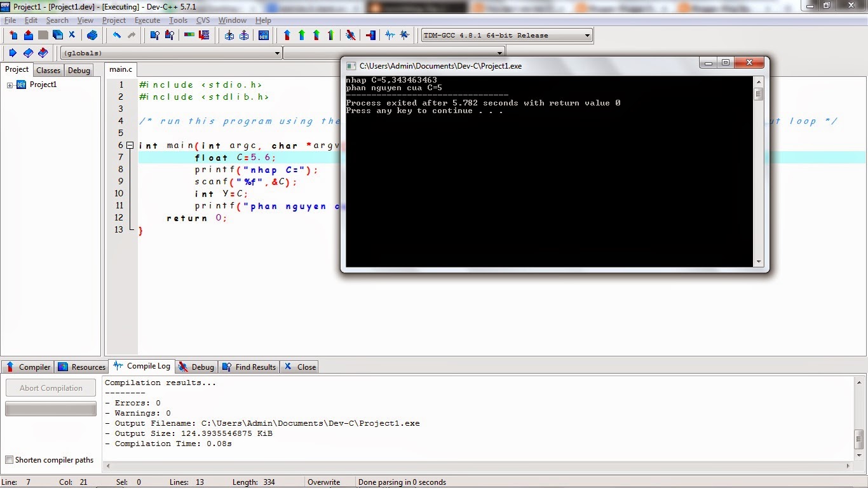Click "Done parsing in 0 seconds" in the status bar

coord(402,482)
